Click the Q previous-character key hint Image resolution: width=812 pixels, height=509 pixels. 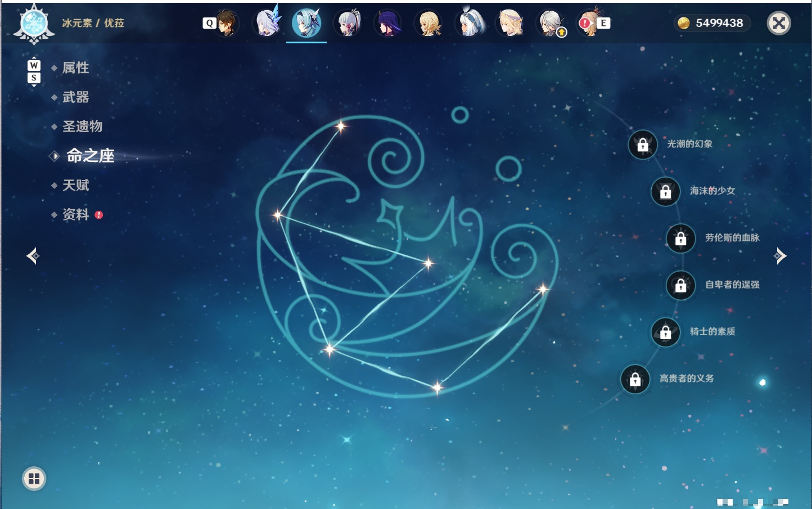209,23
